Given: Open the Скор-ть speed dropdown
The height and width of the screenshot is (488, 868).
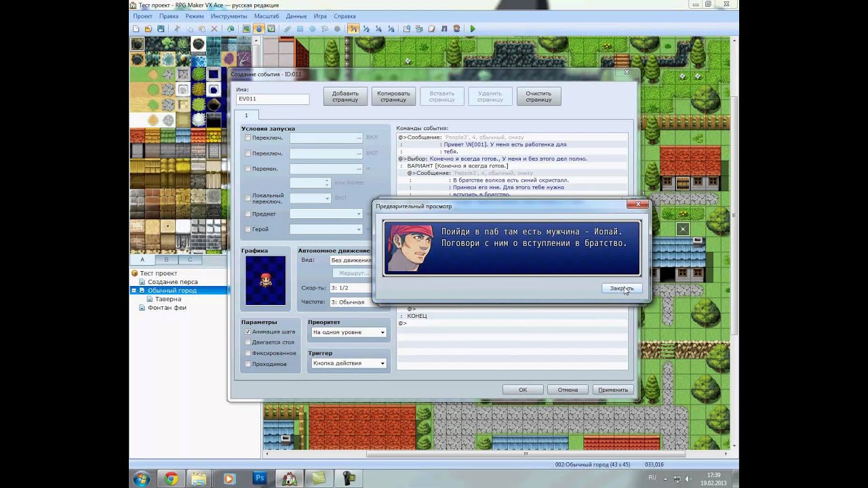Looking at the screenshot, I should [351, 288].
